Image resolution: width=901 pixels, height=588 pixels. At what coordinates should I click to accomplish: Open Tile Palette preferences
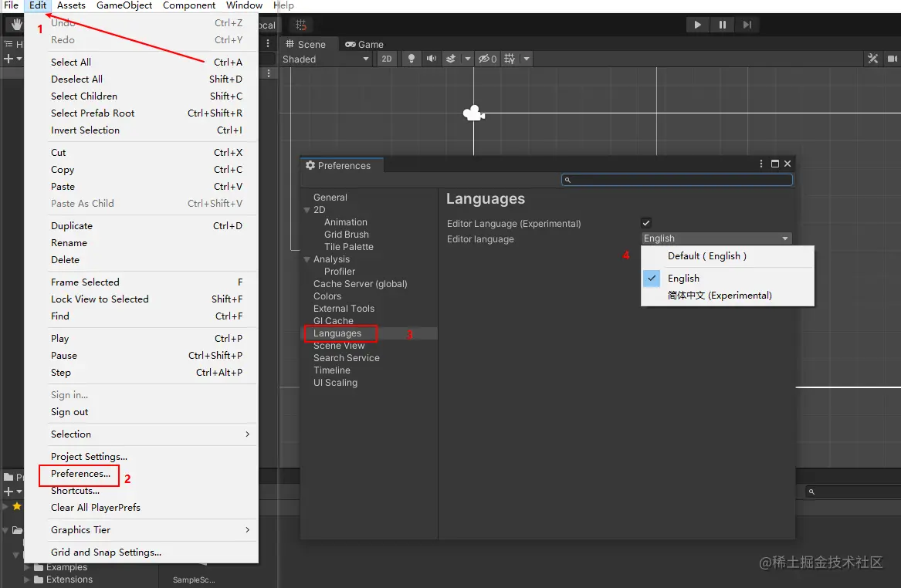pos(348,247)
